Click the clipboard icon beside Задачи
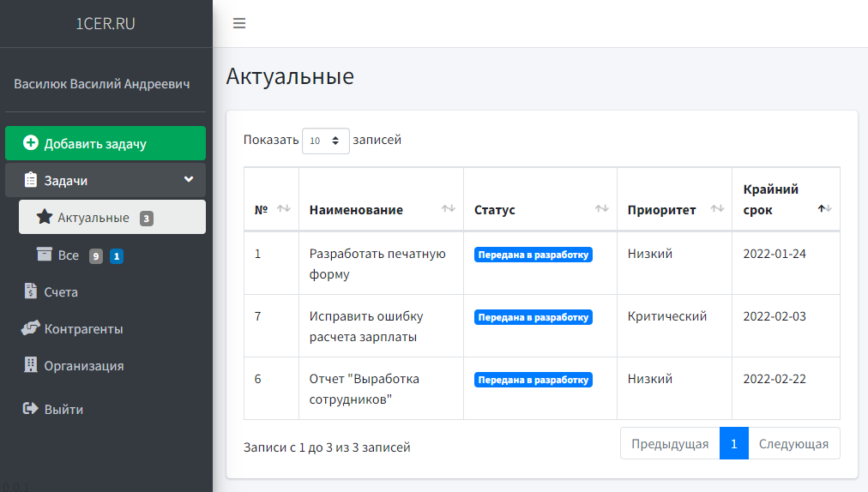The image size is (868, 492). click(x=31, y=180)
